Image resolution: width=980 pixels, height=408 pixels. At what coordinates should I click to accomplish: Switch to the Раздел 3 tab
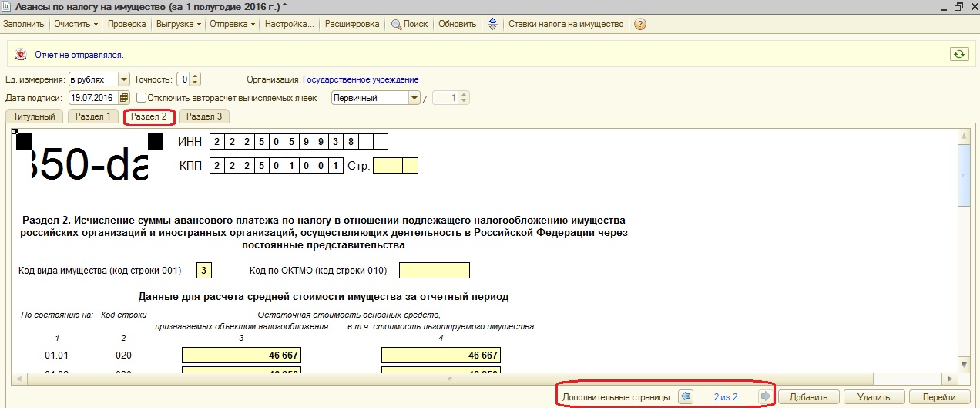coord(204,116)
